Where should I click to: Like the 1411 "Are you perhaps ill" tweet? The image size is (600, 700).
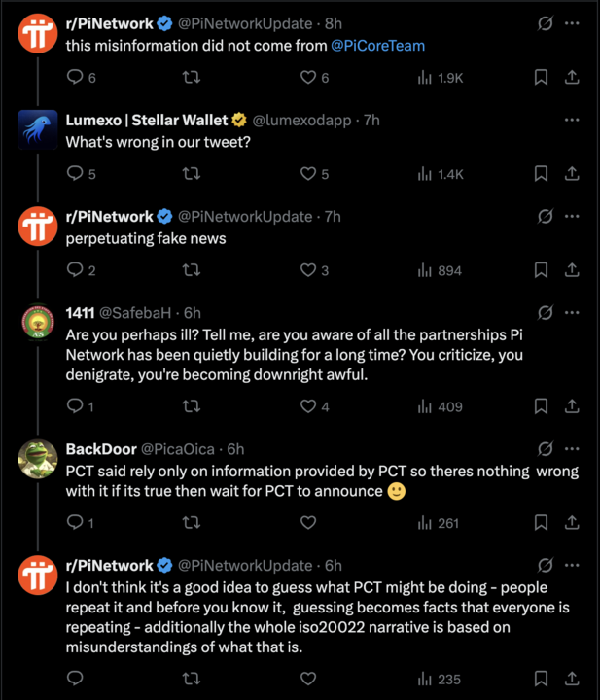click(x=308, y=406)
